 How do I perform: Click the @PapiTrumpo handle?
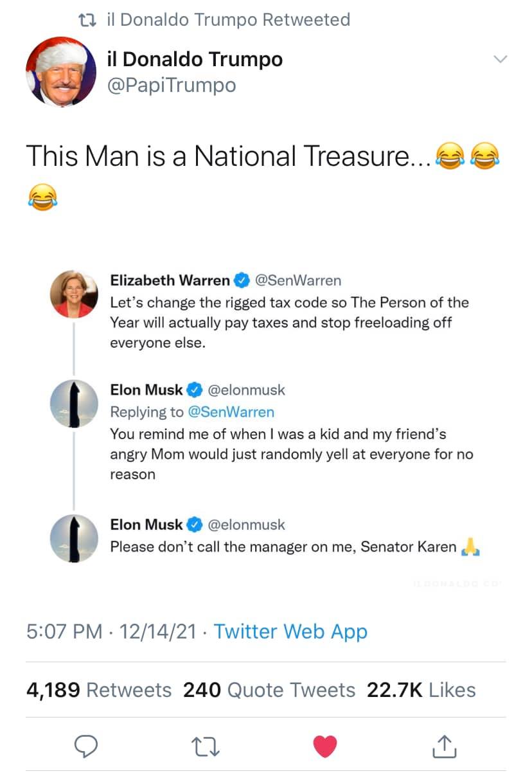click(x=172, y=85)
